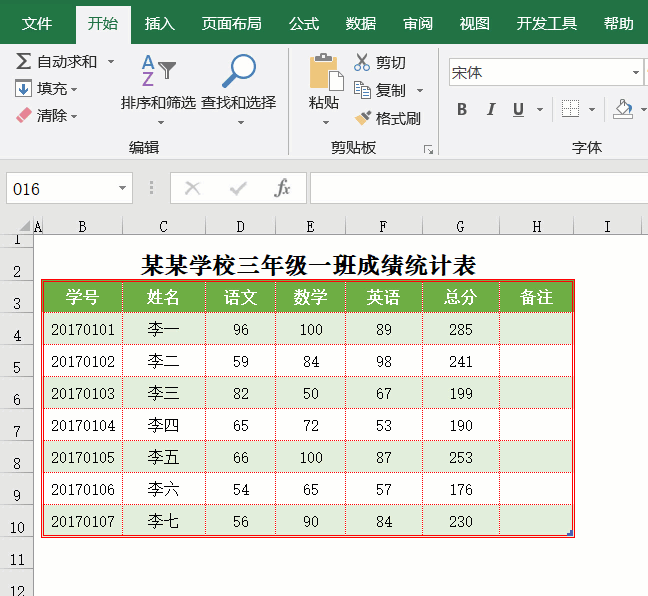The image size is (648, 596).
Task: Toggle Underline formatting
Action: (x=518, y=110)
